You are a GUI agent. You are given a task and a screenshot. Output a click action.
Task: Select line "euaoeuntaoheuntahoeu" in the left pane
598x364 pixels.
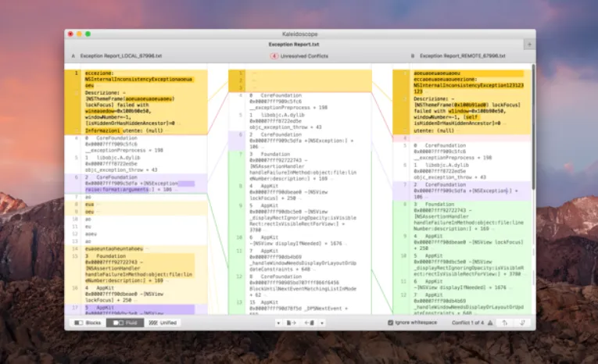point(114,249)
